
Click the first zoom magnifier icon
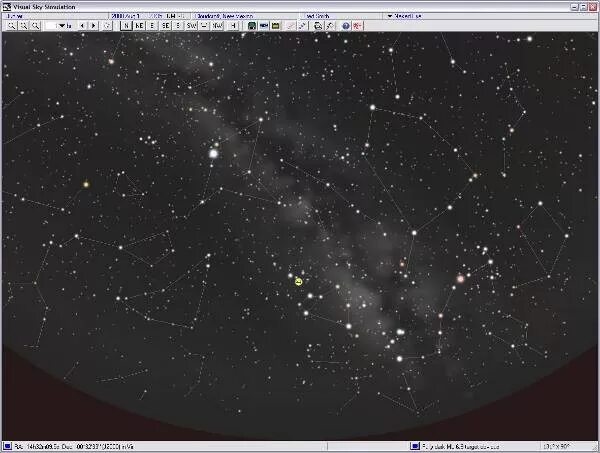12,26
